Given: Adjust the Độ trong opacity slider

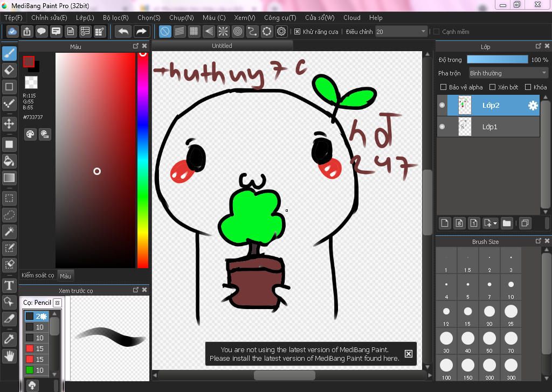Looking at the screenshot, I should pos(498,59).
